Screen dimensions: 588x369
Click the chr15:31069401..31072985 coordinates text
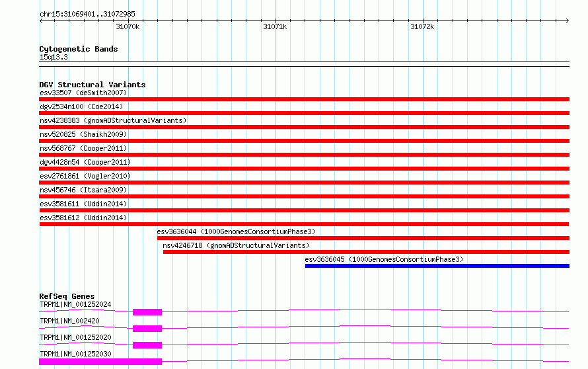pyautogui.click(x=87, y=14)
